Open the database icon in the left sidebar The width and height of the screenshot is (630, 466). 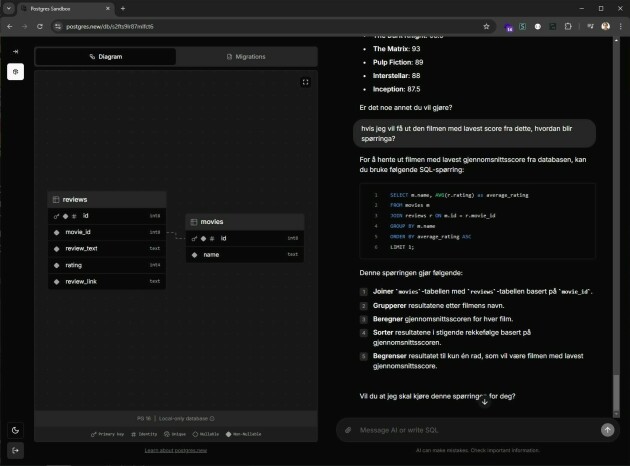[x=15, y=72]
